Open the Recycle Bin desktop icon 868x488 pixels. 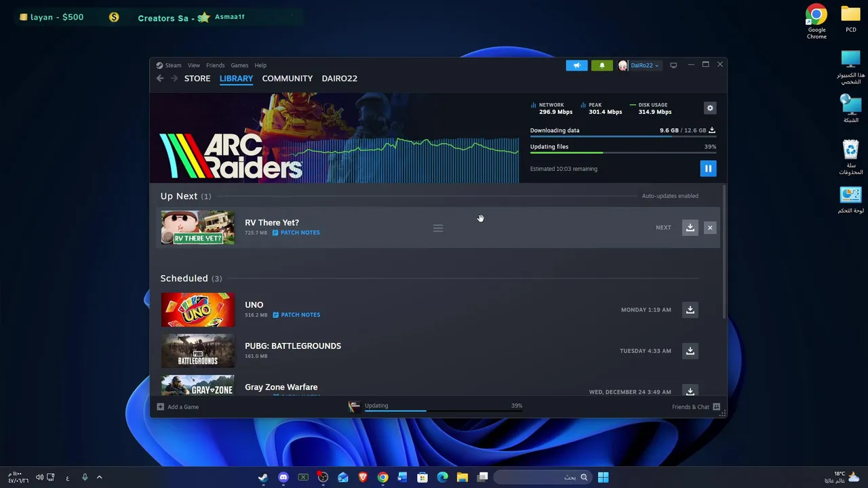[850, 157]
